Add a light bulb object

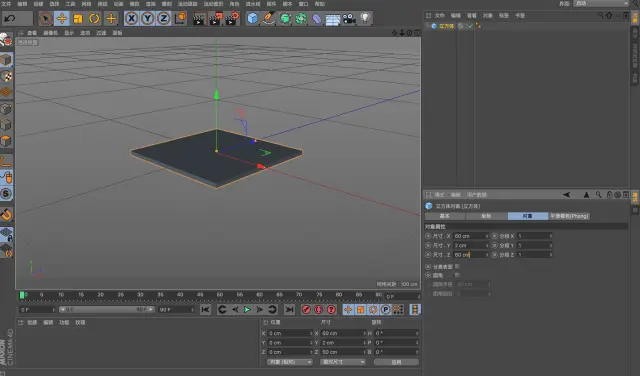click(x=365, y=19)
